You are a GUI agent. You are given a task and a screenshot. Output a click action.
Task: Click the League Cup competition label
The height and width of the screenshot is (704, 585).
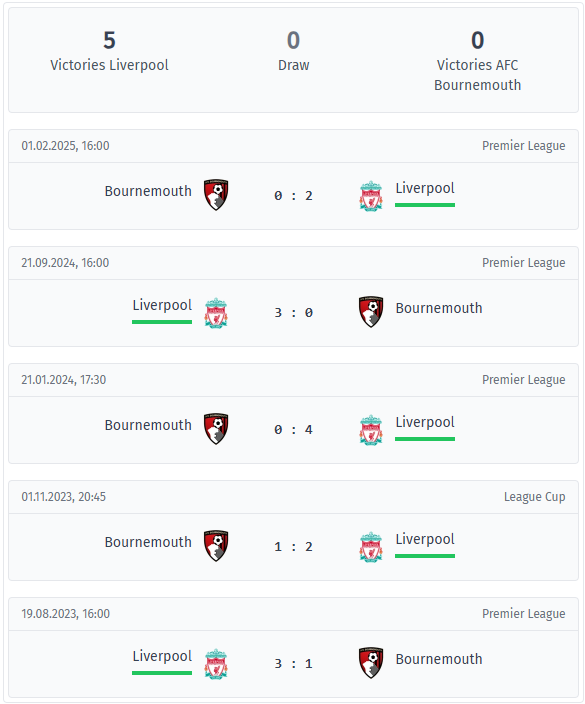534,497
